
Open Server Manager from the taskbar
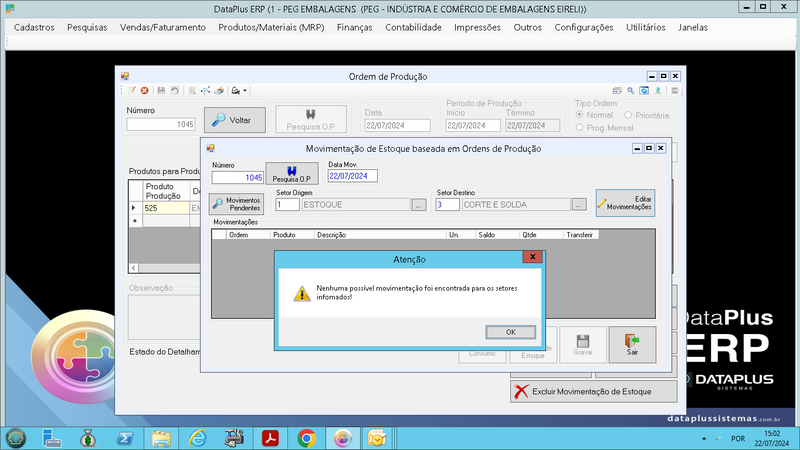(x=52, y=438)
